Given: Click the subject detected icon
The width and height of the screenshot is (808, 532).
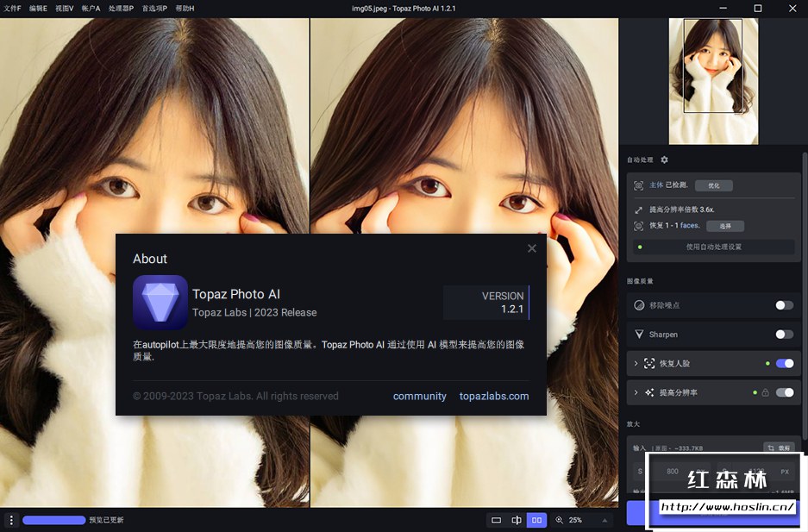Looking at the screenshot, I should (x=638, y=185).
